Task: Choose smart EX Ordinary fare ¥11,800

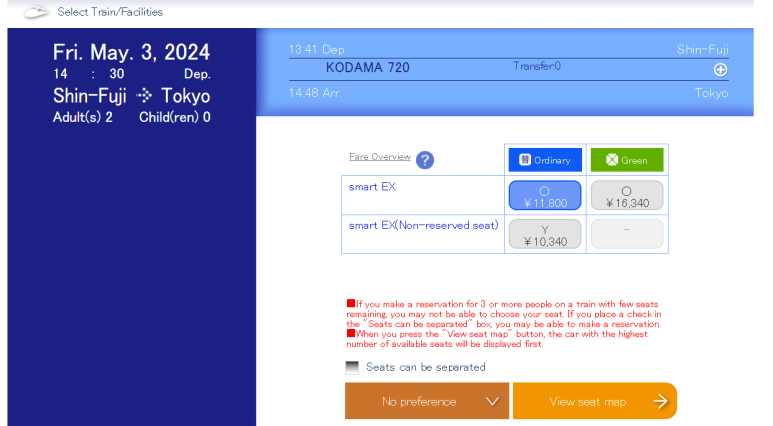Action: point(545,196)
